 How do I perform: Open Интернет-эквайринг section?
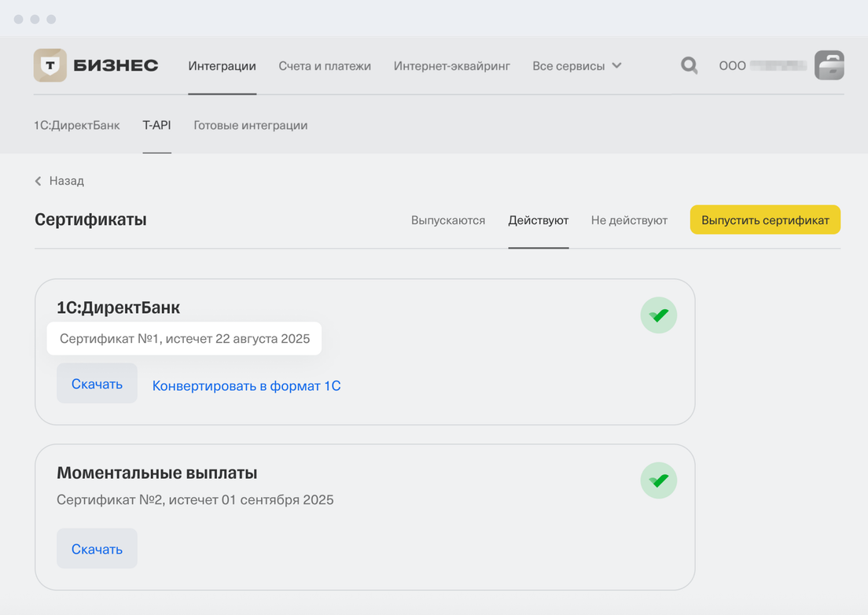pyautogui.click(x=451, y=66)
